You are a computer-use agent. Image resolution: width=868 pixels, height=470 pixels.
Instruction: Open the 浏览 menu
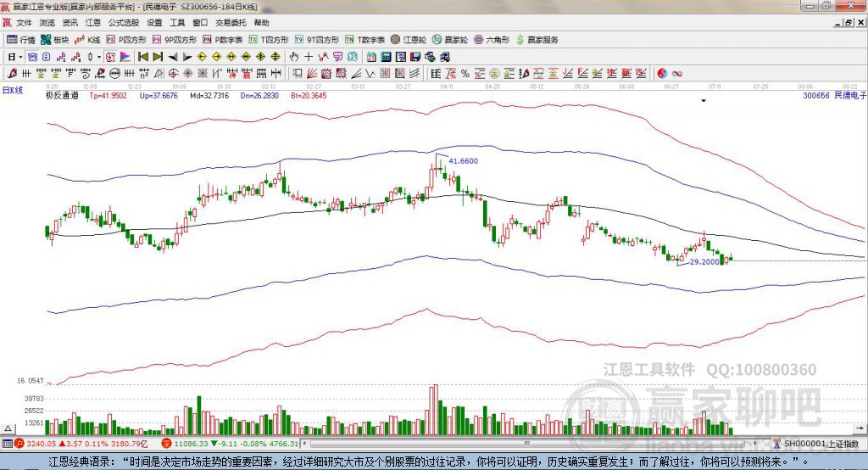point(47,23)
